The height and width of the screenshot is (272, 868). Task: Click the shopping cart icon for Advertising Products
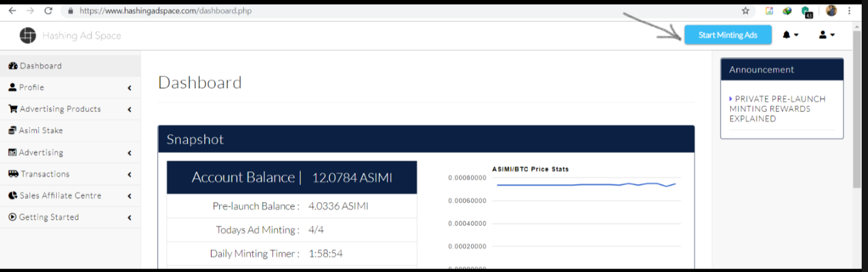tap(13, 109)
